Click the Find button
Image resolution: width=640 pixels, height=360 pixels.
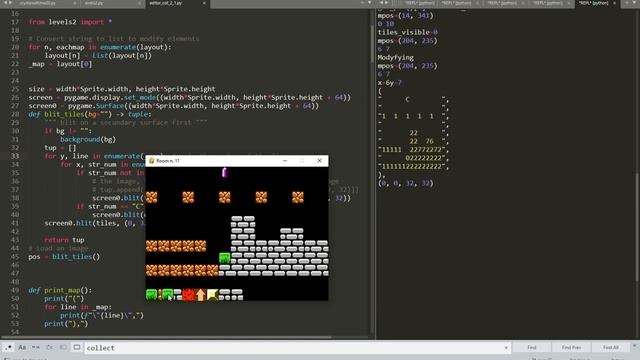click(531, 347)
